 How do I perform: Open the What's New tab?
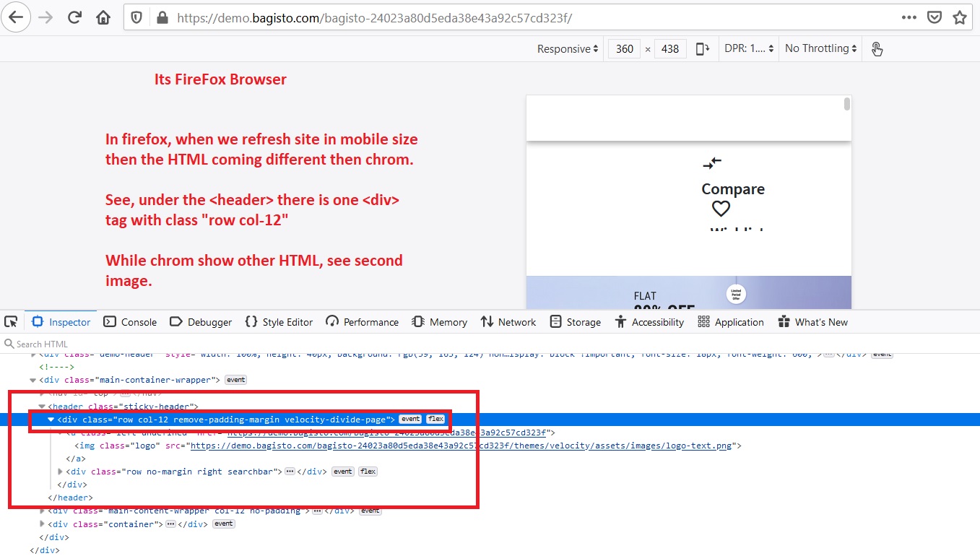pos(812,322)
